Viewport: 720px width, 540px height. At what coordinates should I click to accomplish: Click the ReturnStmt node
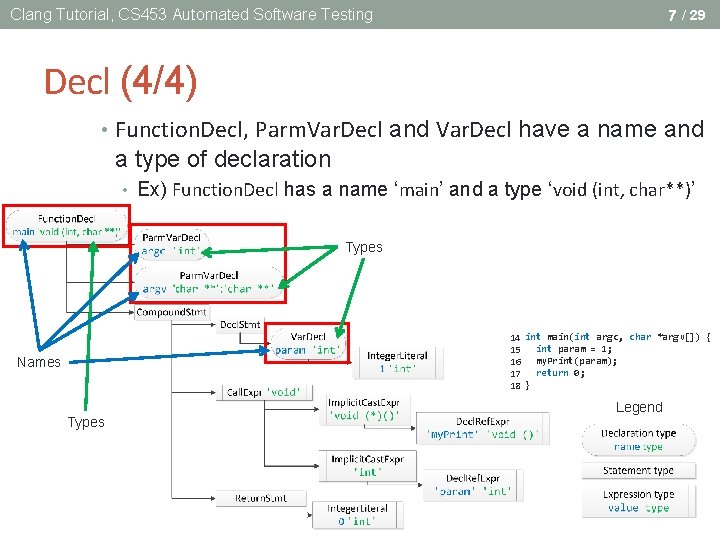pos(261,498)
